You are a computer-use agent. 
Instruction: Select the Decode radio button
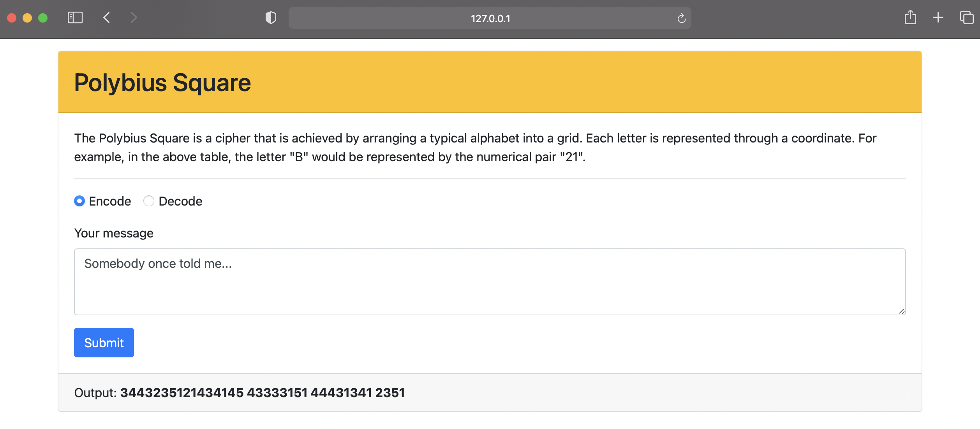coord(148,201)
